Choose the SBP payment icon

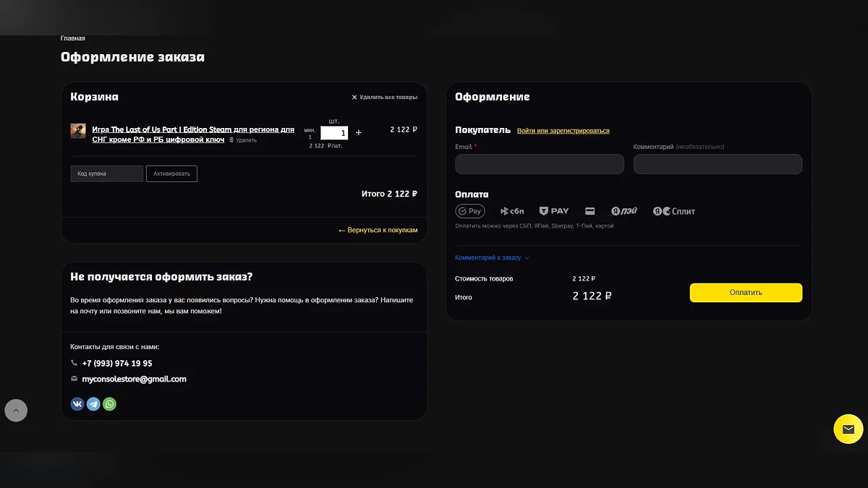(x=512, y=211)
